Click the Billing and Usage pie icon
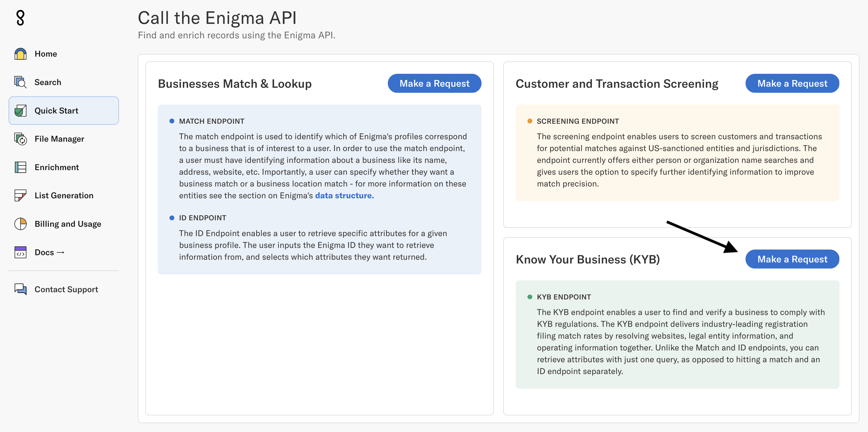The height and width of the screenshot is (432, 868). coord(20,224)
